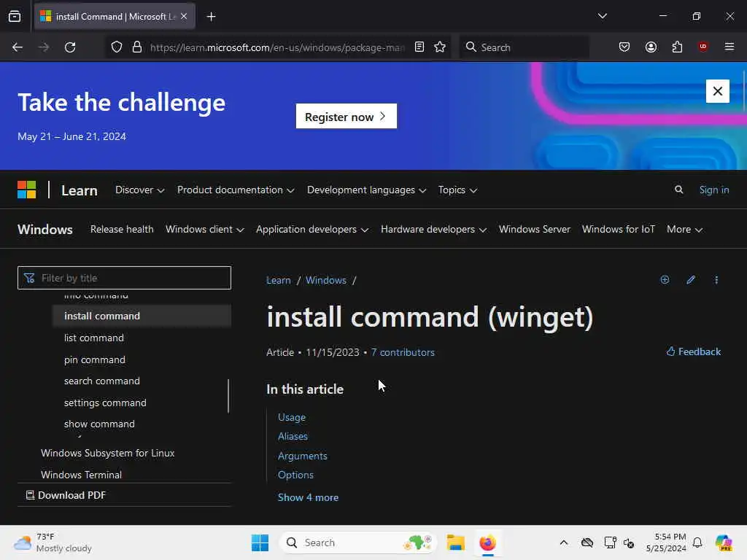Open the Release health menu item
Viewport: 747px width, 560px height.
[x=122, y=229]
